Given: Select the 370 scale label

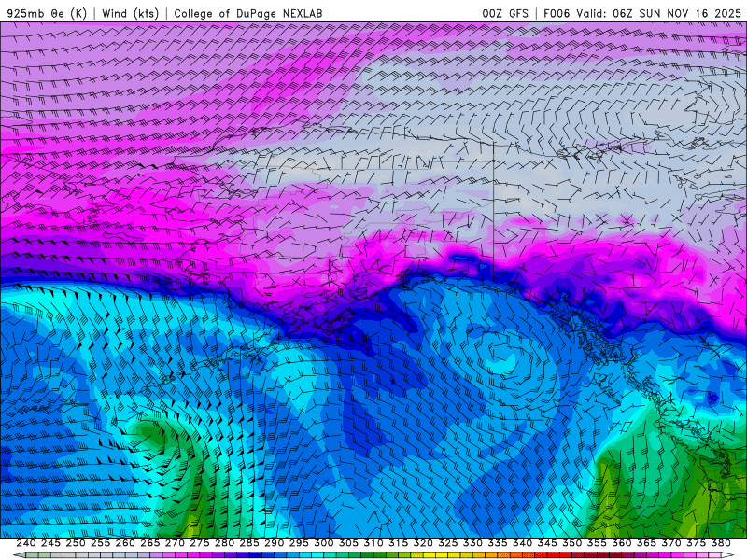Looking at the screenshot, I should pyautogui.click(x=670, y=543).
